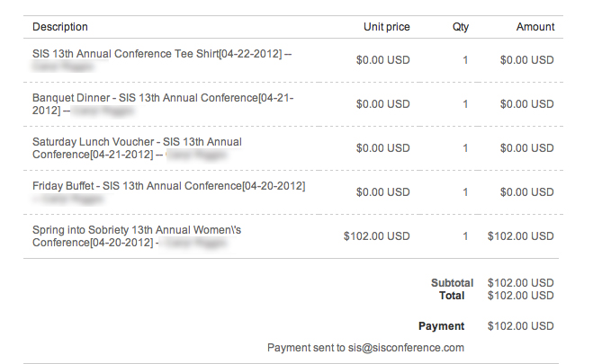The height and width of the screenshot is (364, 602).
Task: Click the Friday Buffet amount $0.00 USD
Action: (526, 192)
